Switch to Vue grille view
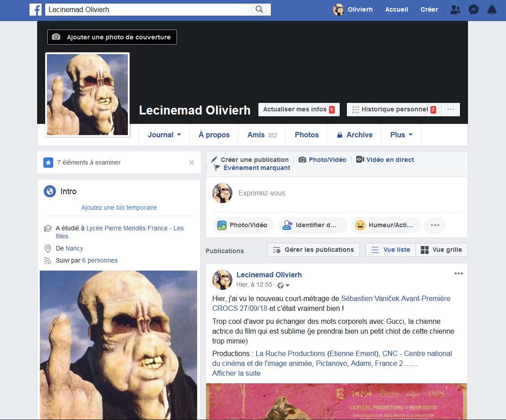 [441, 250]
